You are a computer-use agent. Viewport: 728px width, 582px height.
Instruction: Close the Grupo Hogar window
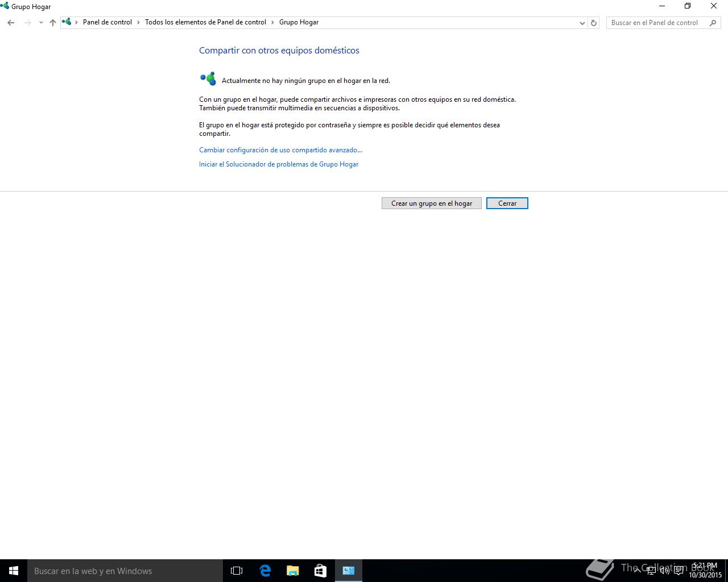[x=714, y=6]
